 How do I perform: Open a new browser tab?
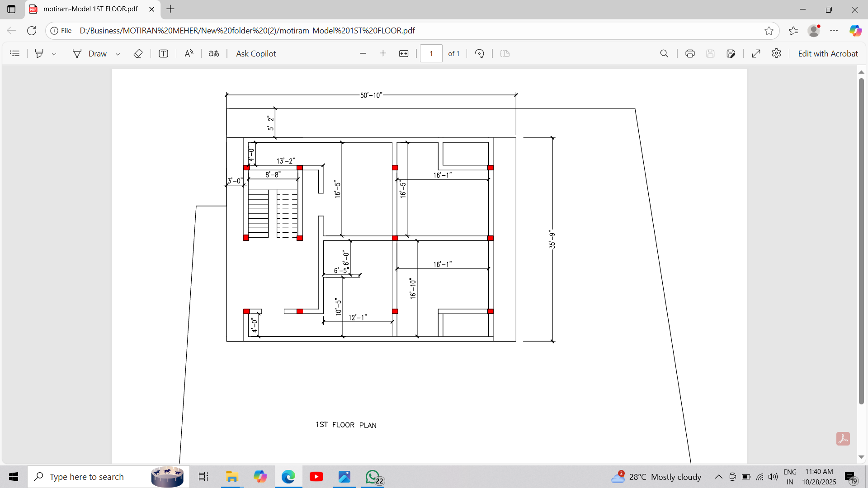click(170, 9)
